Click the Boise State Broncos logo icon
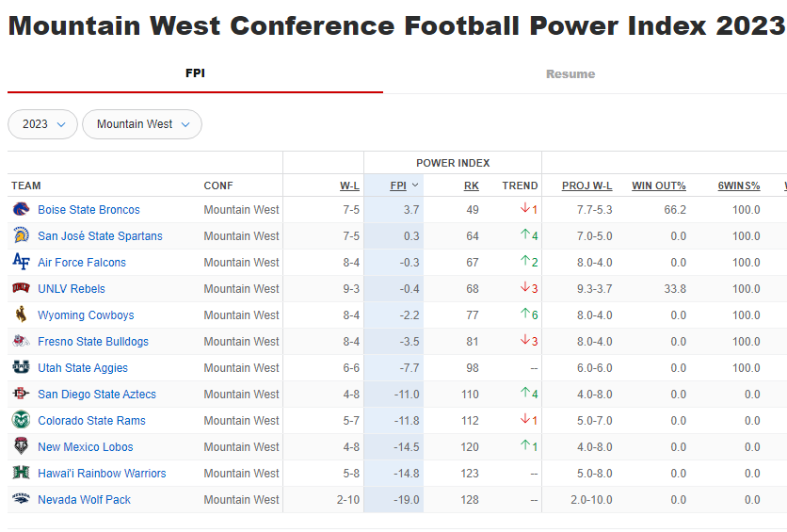The height and width of the screenshot is (532, 787). click(21, 209)
